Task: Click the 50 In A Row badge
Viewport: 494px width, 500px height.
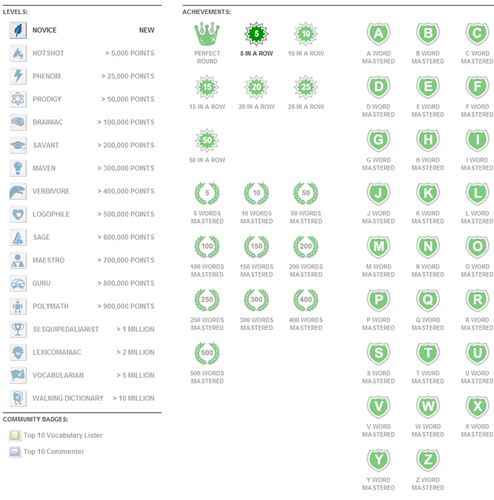Action: [x=207, y=140]
